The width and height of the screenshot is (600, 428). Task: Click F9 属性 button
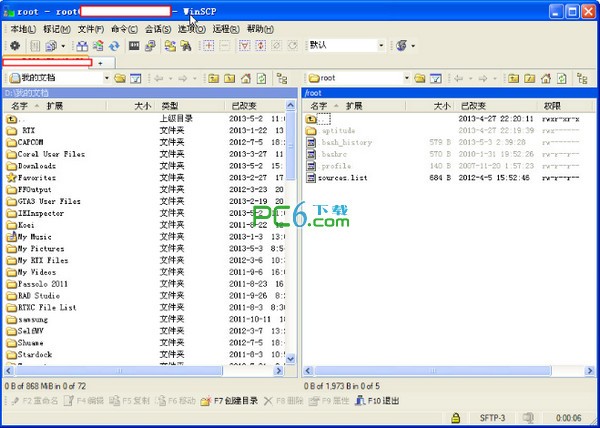click(329, 401)
